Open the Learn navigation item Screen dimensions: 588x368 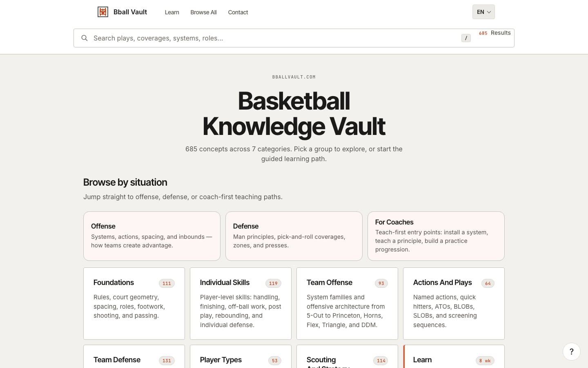pyautogui.click(x=172, y=12)
